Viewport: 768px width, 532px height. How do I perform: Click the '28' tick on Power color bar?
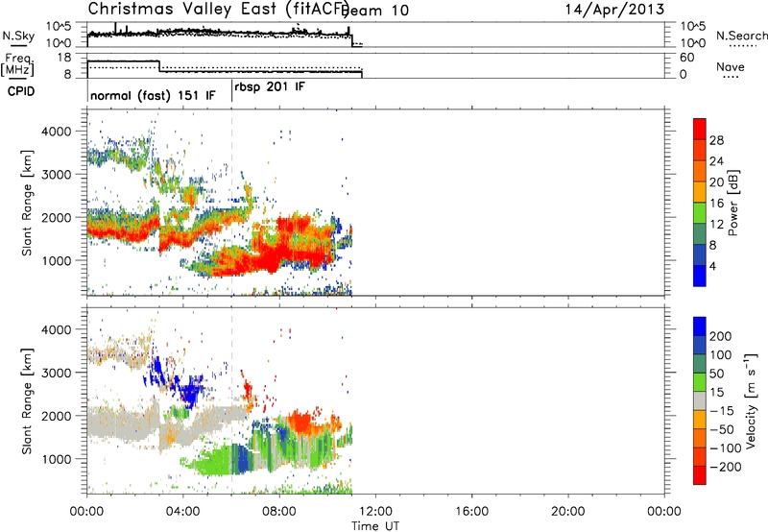coord(716,140)
